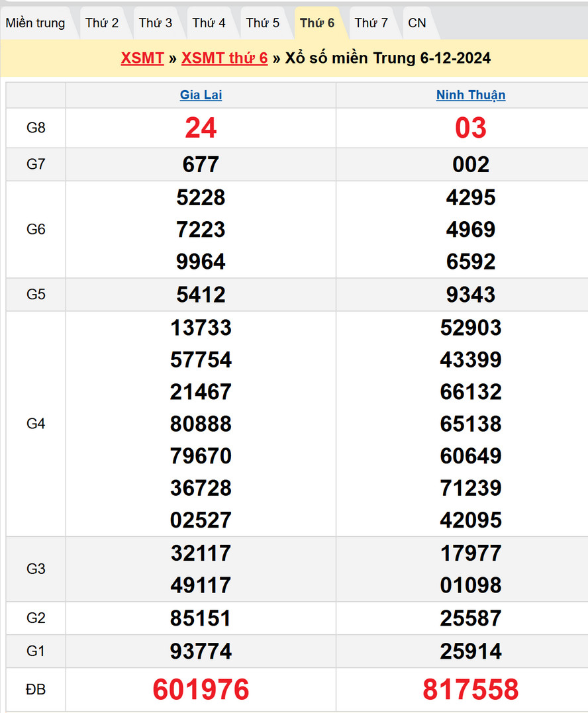
Task: Click the active Thứ 6 tab
Action: click(317, 23)
